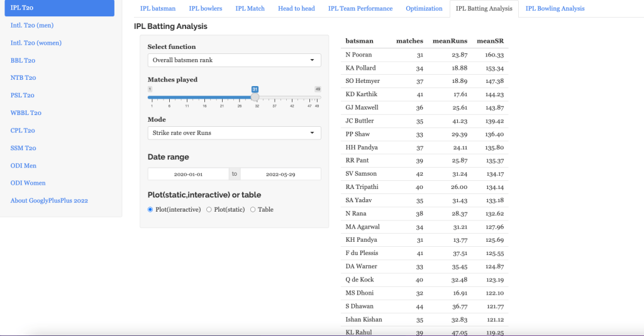Open the IPL Match tab
Viewport: 644px width, 336px height.
click(250, 9)
